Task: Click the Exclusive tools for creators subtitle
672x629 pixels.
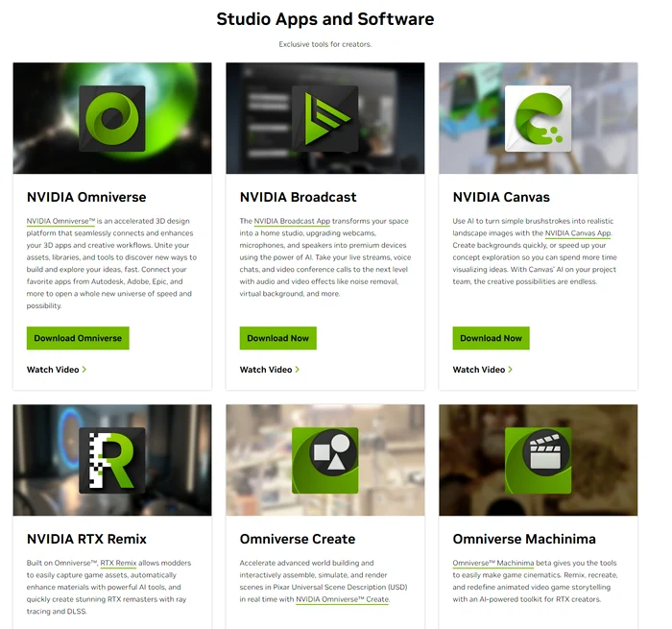Action: [x=325, y=44]
